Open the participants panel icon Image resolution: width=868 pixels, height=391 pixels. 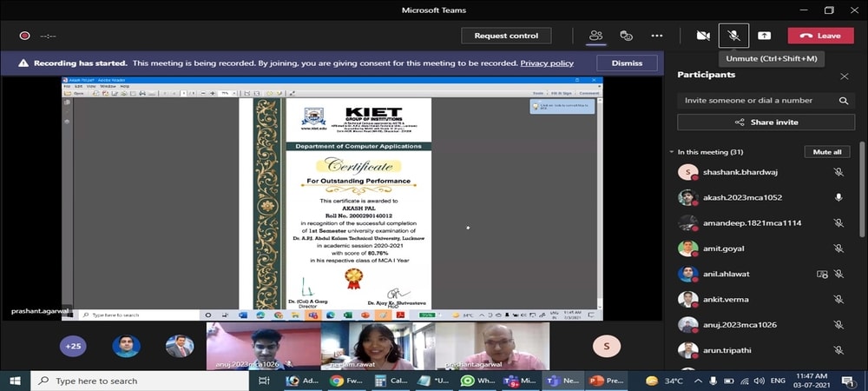click(596, 36)
